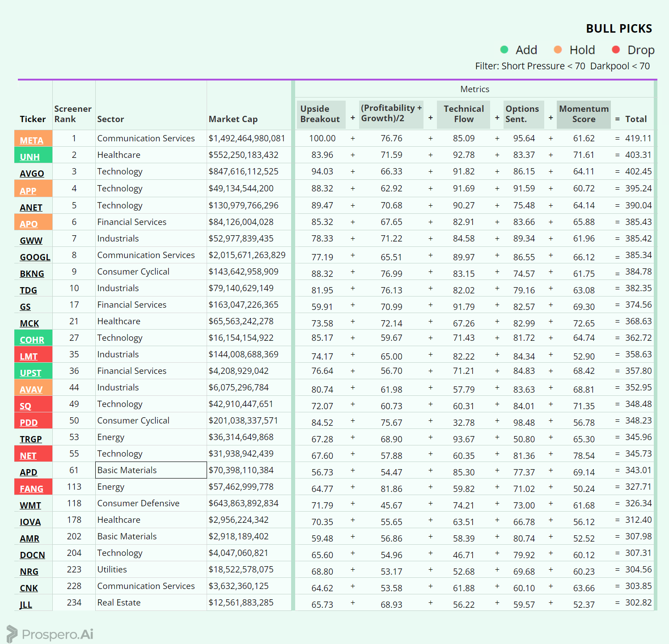Open the APO ticker link
Screen dimensions: 669x644
click(x=29, y=224)
